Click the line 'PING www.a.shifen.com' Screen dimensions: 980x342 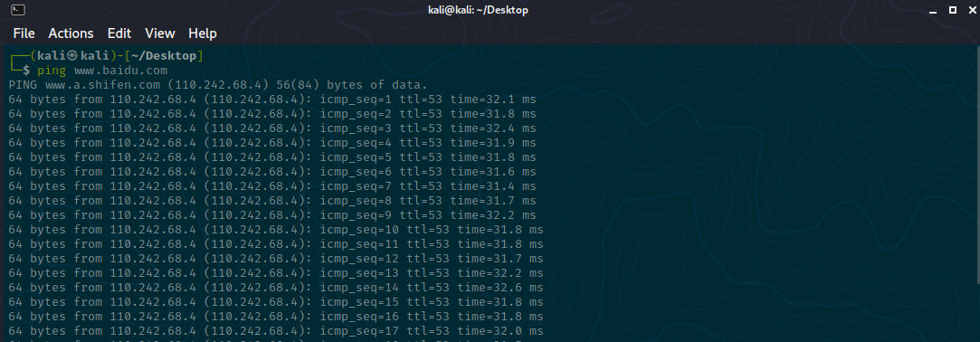click(x=218, y=85)
